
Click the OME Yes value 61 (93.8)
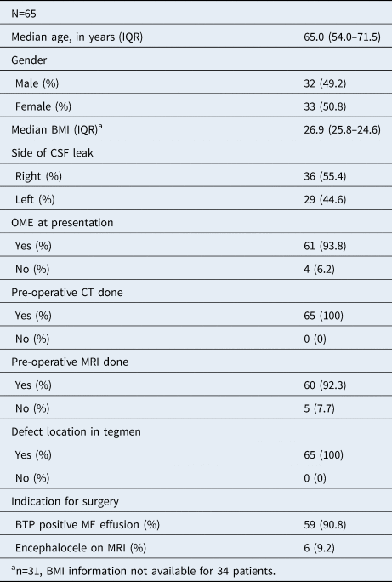point(325,246)
